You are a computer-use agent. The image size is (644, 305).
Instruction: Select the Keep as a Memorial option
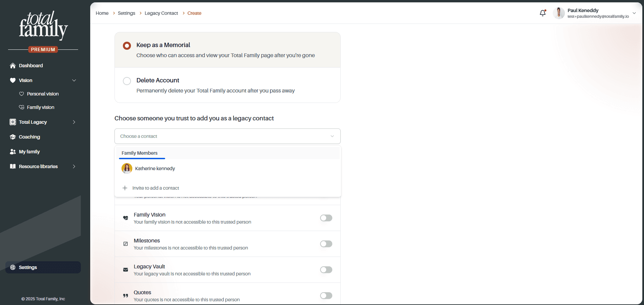[127, 45]
